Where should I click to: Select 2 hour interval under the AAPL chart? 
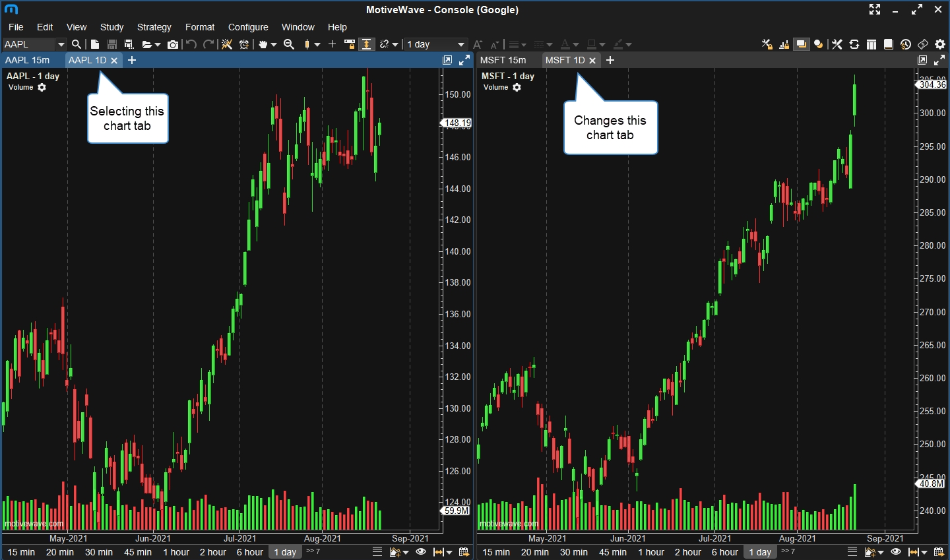click(212, 552)
